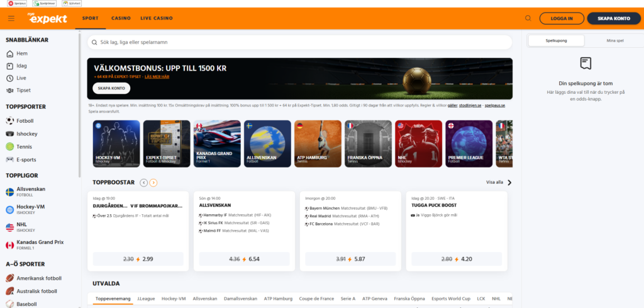Select the 2.99 Djurgården boost odds
This screenshot has width=644, height=308.
pyautogui.click(x=138, y=259)
